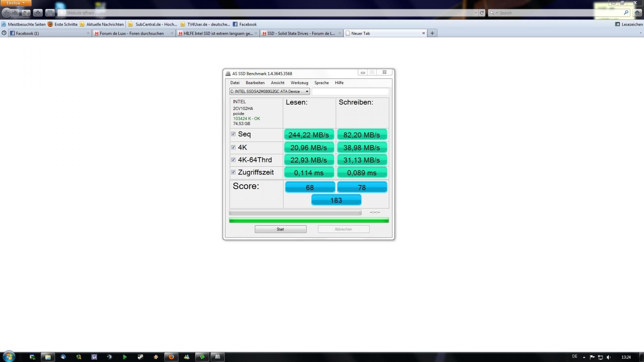
Task: Click the blue magnifier search-go icon
Action: tap(626, 13)
